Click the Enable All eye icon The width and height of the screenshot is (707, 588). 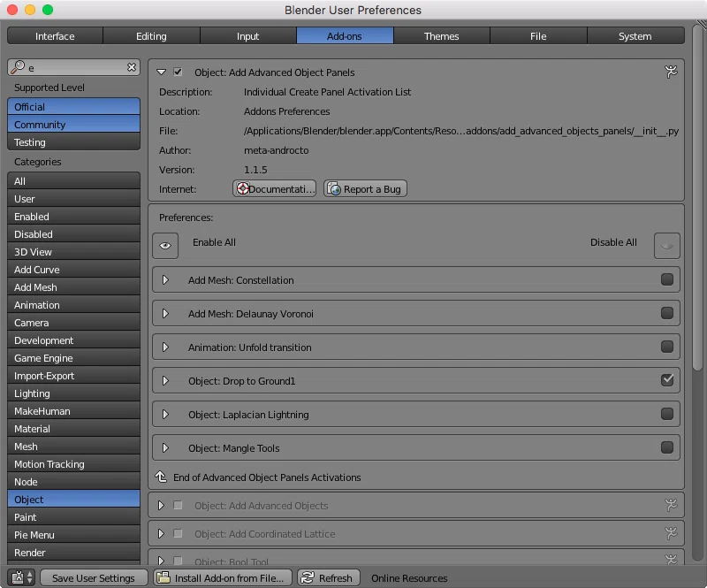[165, 246]
